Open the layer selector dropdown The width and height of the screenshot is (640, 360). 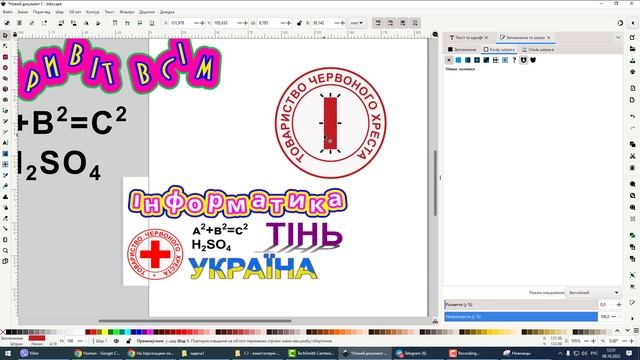101,341
